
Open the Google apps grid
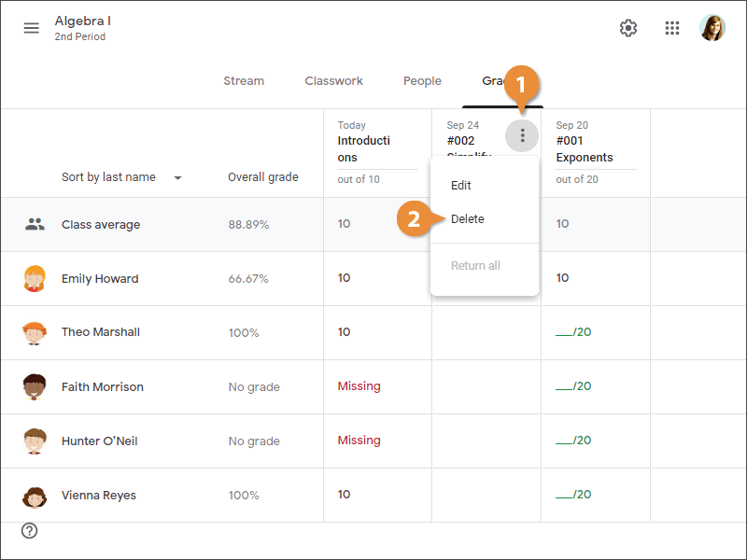tap(672, 28)
